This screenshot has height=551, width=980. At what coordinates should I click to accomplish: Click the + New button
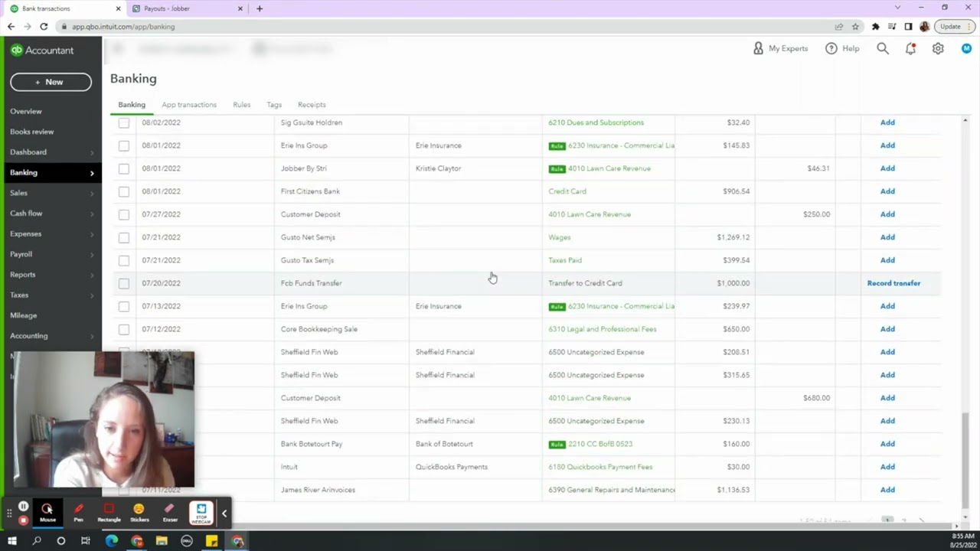pos(51,82)
